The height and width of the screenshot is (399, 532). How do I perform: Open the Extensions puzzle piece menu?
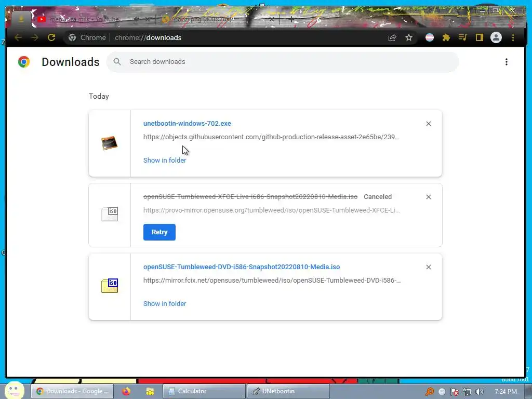[446, 37]
